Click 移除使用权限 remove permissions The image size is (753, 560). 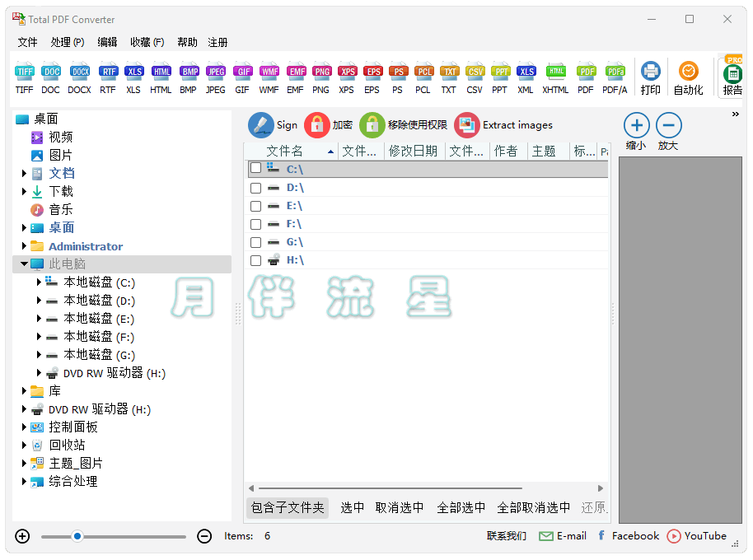pyautogui.click(x=404, y=125)
